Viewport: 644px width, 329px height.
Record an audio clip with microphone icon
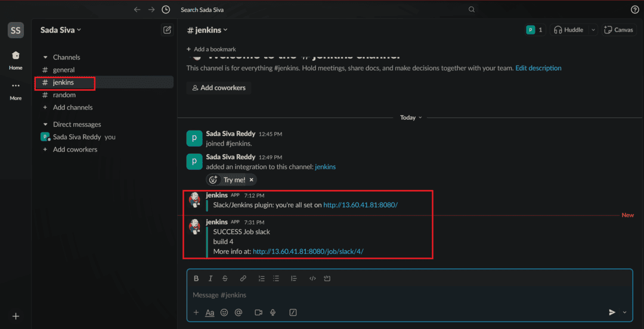(x=273, y=312)
